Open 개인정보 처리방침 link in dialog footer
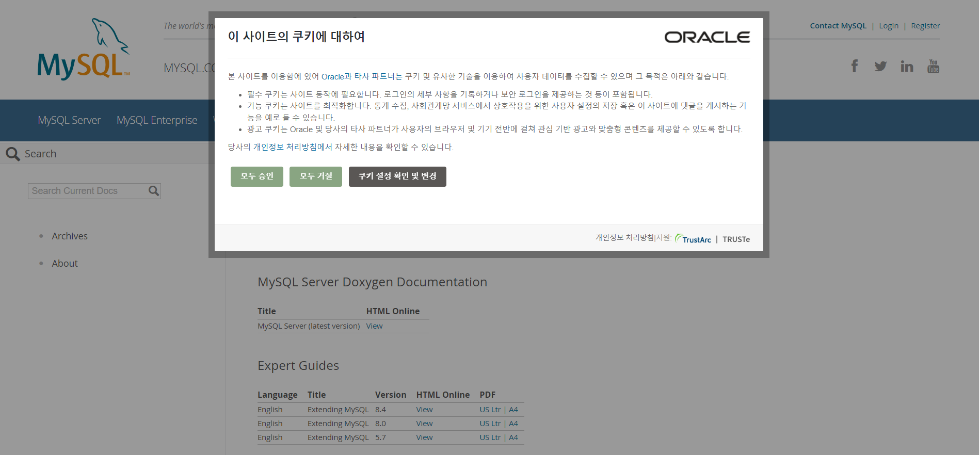This screenshot has width=980, height=455. (624, 237)
